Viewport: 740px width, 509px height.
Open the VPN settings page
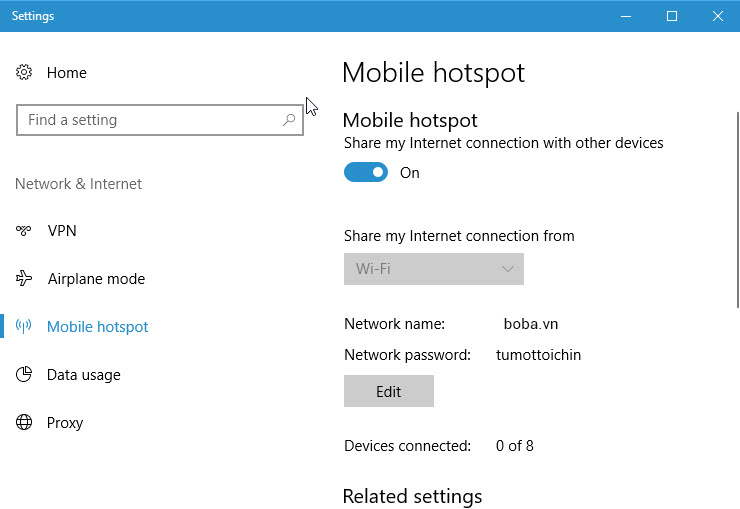[x=62, y=231]
